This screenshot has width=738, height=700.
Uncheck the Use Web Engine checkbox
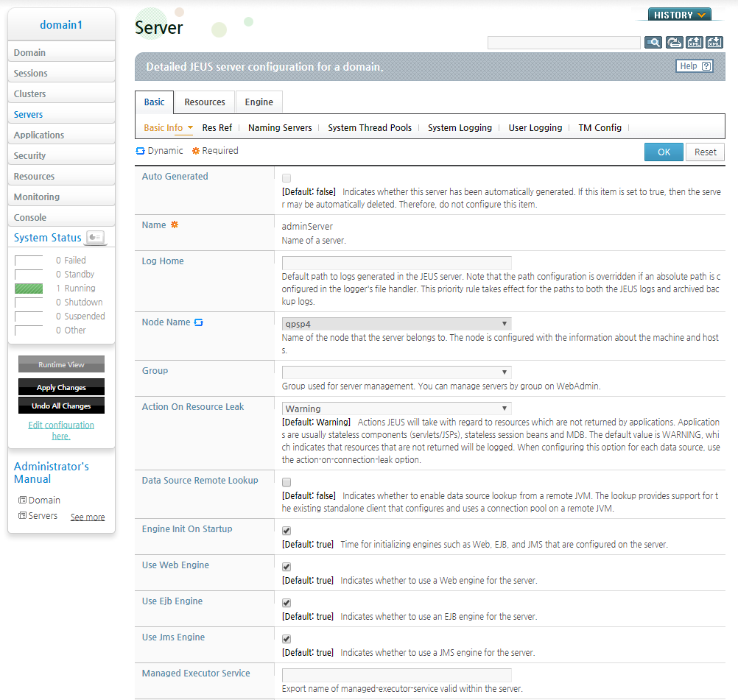(x=287, y=567)
